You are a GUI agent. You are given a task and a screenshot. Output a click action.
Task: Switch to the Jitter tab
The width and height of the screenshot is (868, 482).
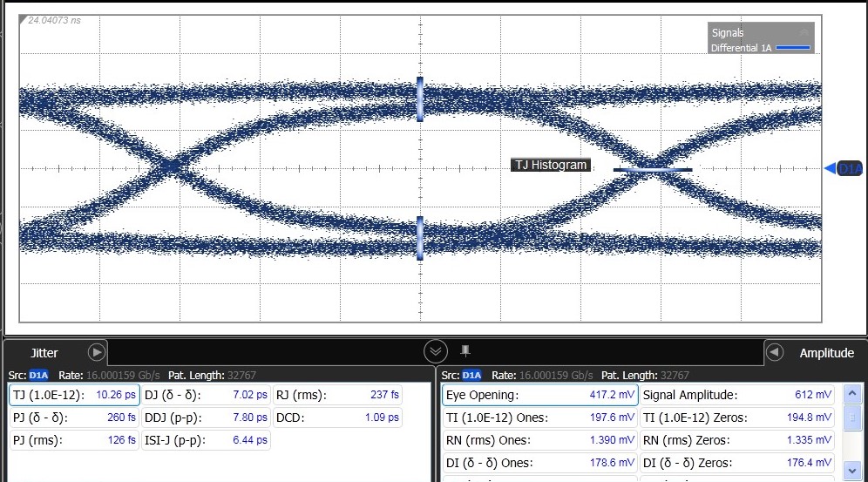pos(44,353)
